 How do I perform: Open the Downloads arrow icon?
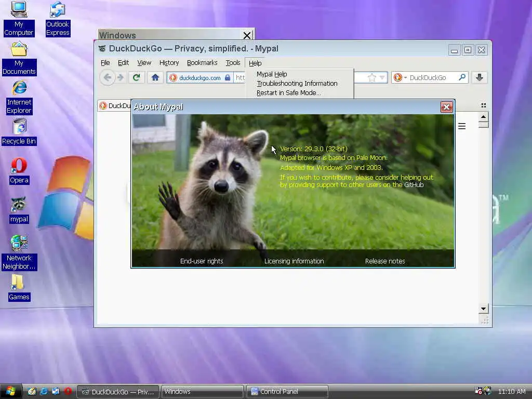pyautogui.click(x=479, y=78)
